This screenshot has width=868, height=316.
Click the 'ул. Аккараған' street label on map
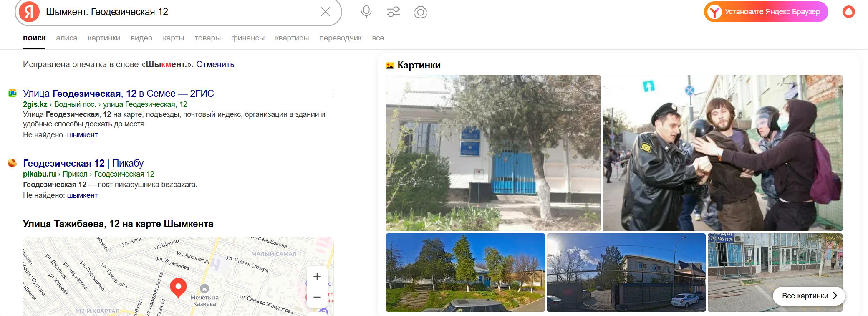point(193,257)
